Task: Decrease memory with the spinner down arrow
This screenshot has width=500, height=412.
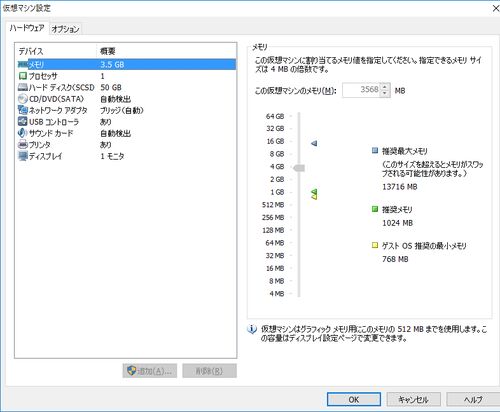Action: point(385,93)
